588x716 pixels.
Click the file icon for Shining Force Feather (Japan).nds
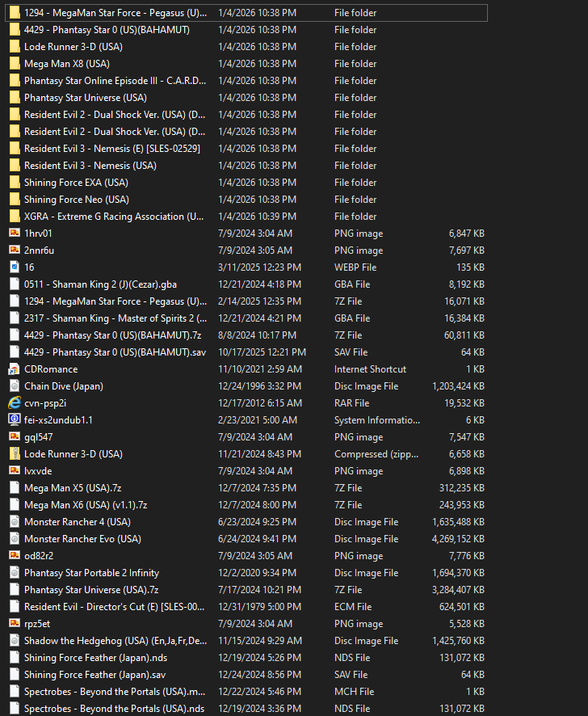click(x=15, y=658)
